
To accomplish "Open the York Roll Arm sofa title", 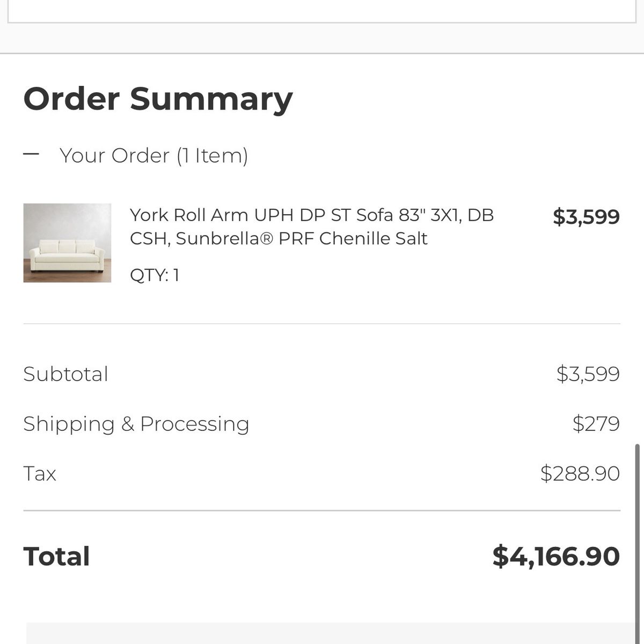I will point(312,226).
